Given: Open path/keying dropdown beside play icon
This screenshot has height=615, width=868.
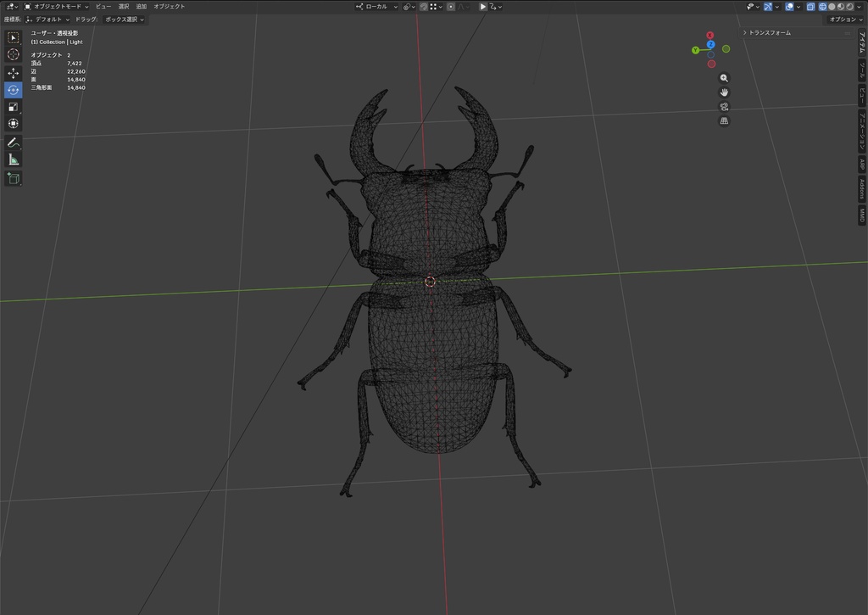Looking at the screenshot, I should point(495,7).
